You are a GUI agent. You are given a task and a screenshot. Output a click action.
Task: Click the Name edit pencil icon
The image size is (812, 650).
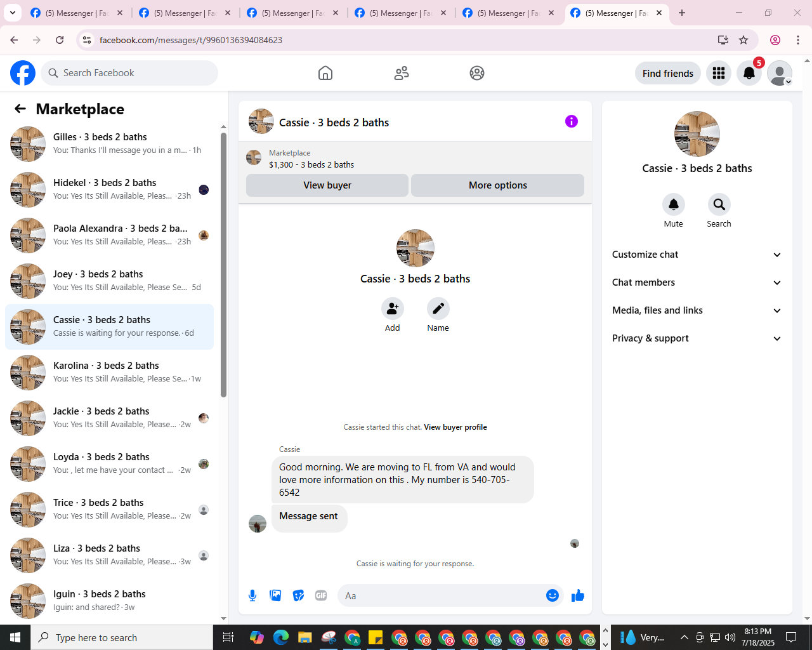tap(438, 308)
